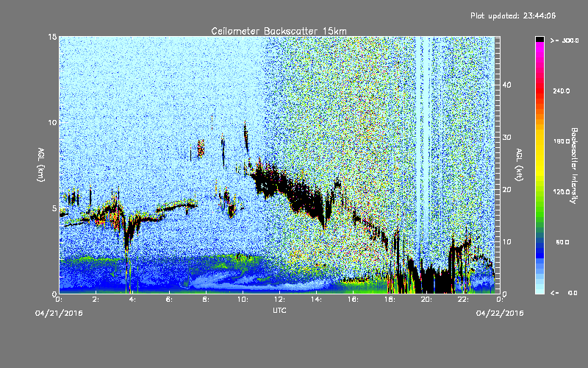Click the '16:' hour tick on the UTC axis

[x=354, y=300]
